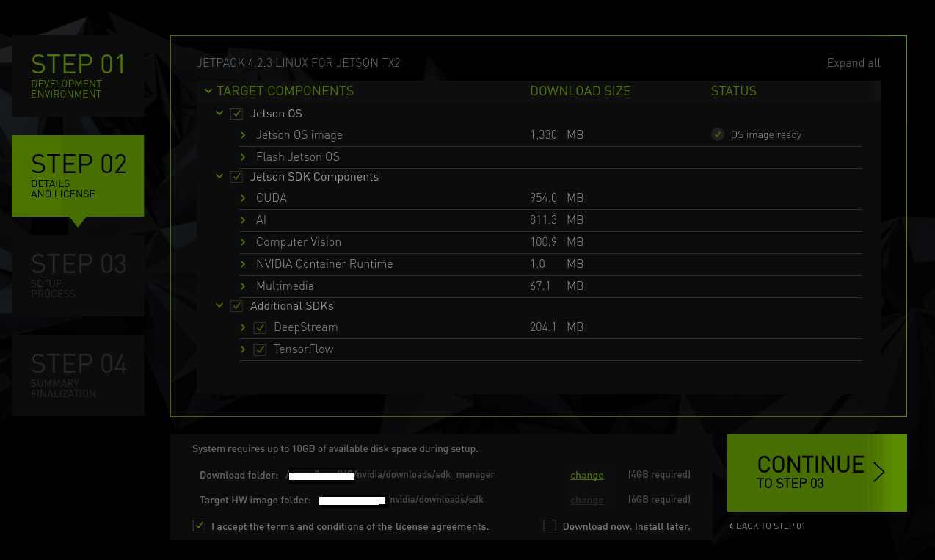Click the DOWNLOAD SIZE column header
The height and width of the screenshot is (560, 935).
point(581,91)
